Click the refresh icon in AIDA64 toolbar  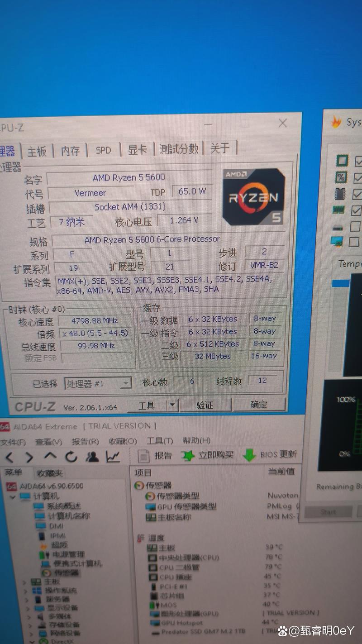(x=71, y=457)
